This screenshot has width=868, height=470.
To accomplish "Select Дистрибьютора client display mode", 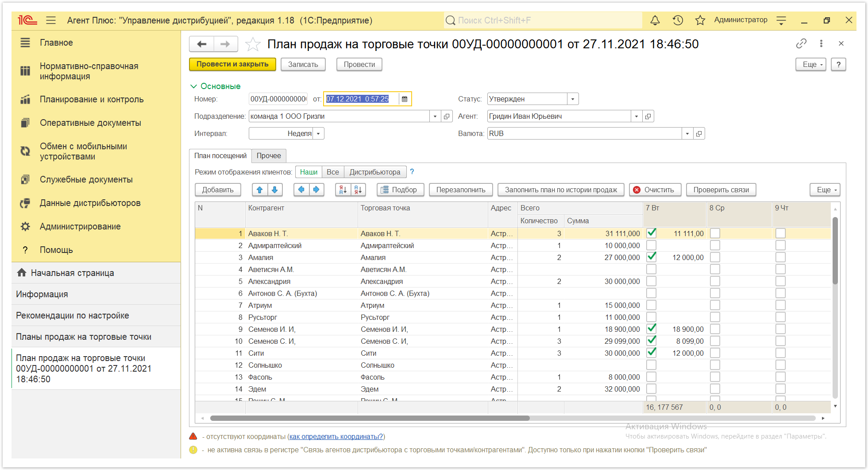I will pos(375,172).
